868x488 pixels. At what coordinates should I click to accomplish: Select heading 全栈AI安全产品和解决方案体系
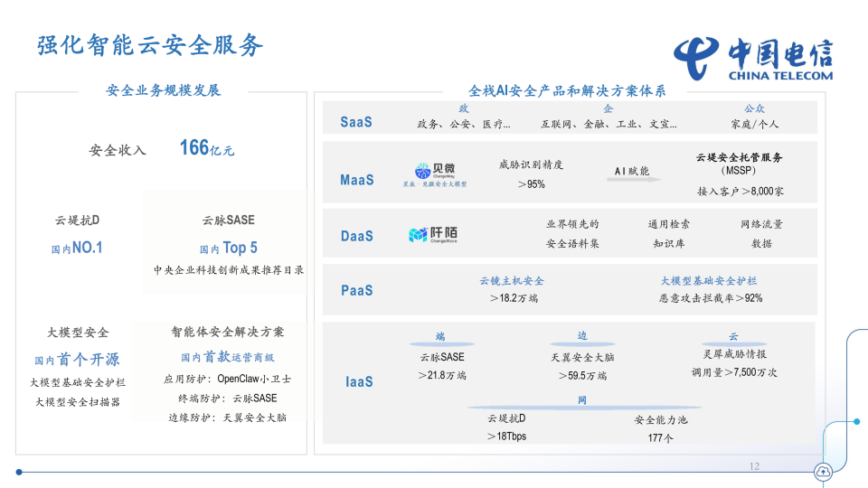(x=567, y=90)
